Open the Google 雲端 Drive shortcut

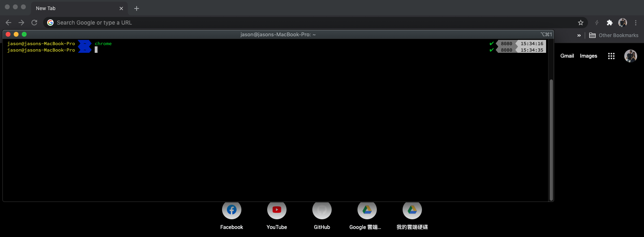coord(367,210)
